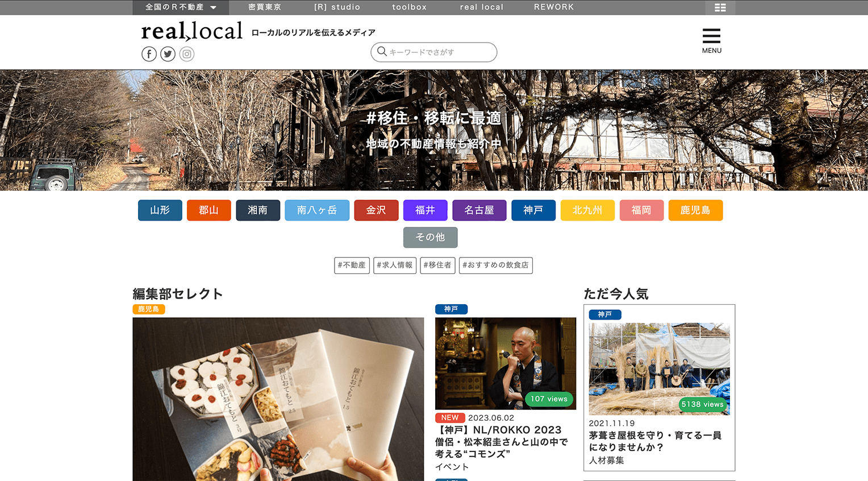Filter by #おすすめの飲食店 tag
The width and height of the screenshot is (868, 481).
496,266
